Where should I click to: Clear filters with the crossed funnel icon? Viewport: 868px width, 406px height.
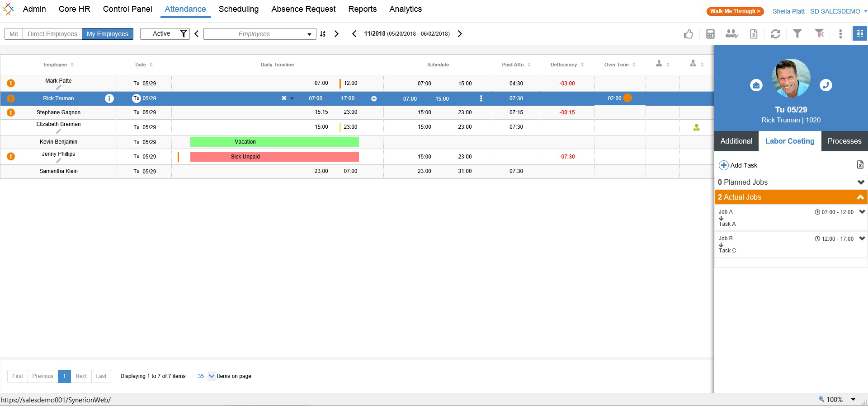pyautogui.click(x=819, y=33)
